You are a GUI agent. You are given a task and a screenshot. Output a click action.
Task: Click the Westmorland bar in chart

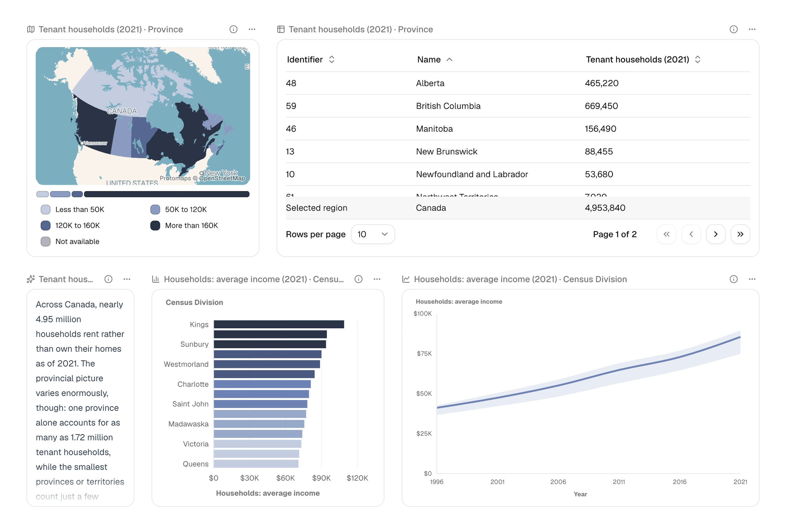point(267,364)
